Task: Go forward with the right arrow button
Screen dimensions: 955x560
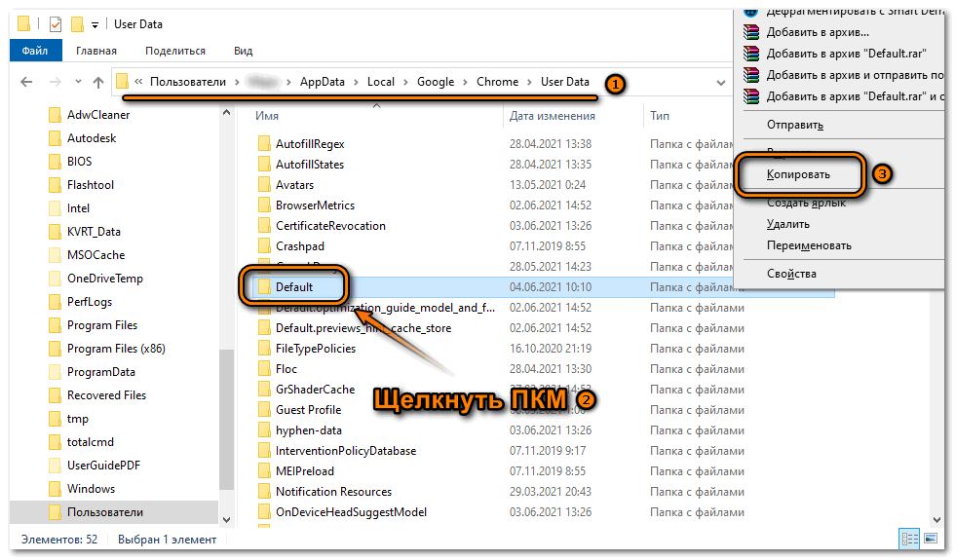Action: 55,82
